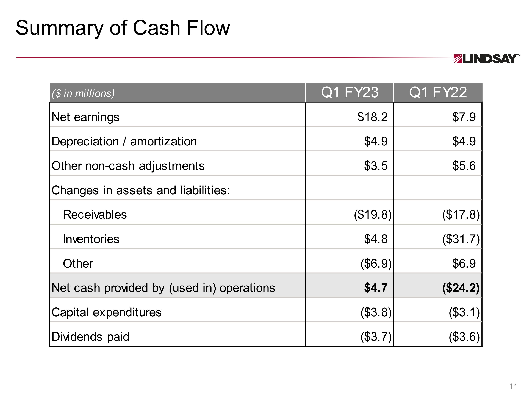Image resolution: width=532 pixels, height=399 pixels.
Task: Click the bold $4.7 operations value
Action: click(376, 288)
